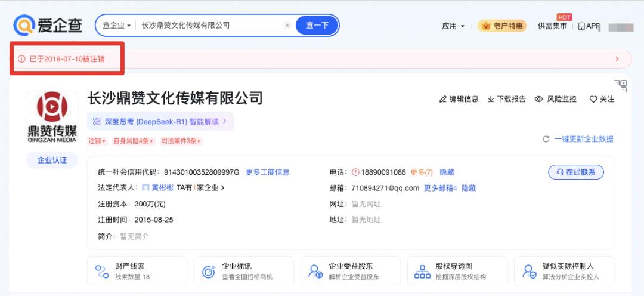The height and width of the screenshot is (296, 644).
Task: Click 下载报告 download icon
Action: point(491,99)
